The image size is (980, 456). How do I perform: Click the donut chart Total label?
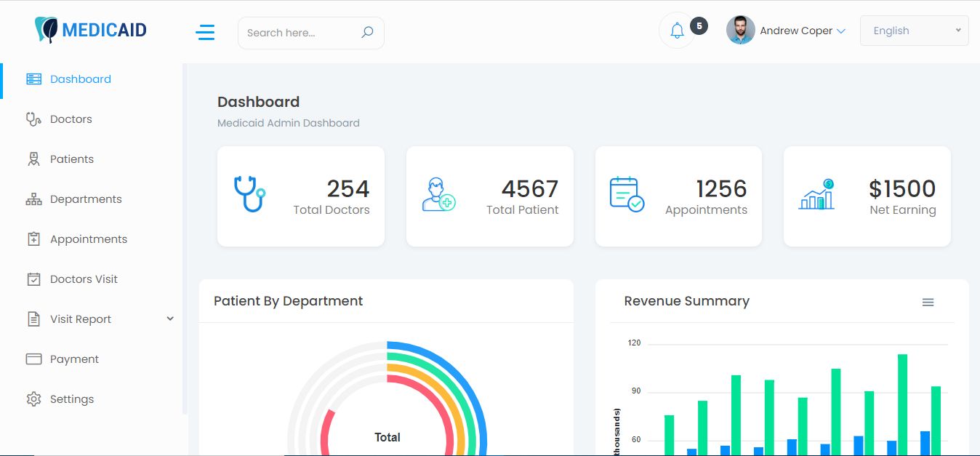click(387, 437)
